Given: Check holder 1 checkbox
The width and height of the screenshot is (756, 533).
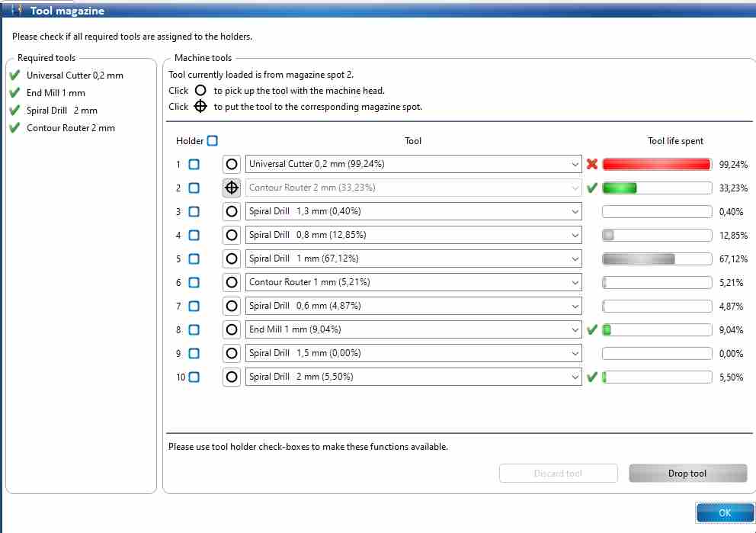Looking at the screenshot, I should coord(194,164).
